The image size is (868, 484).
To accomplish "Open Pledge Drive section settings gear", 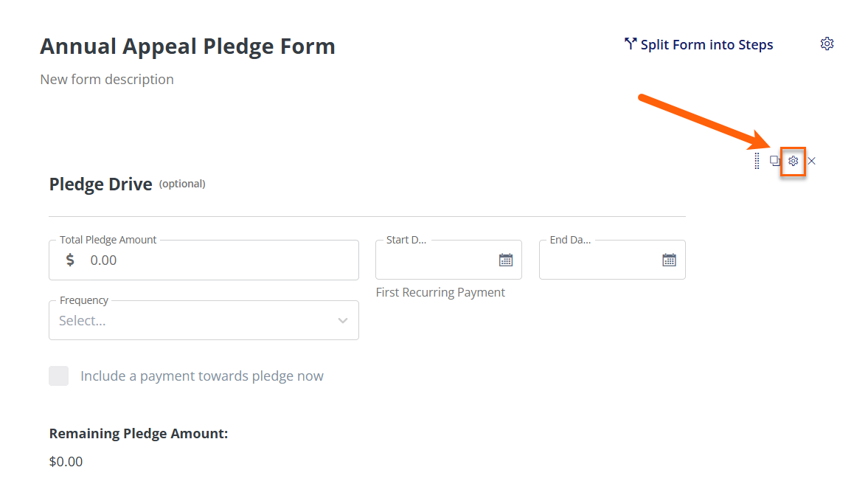I will pos(793,161).
